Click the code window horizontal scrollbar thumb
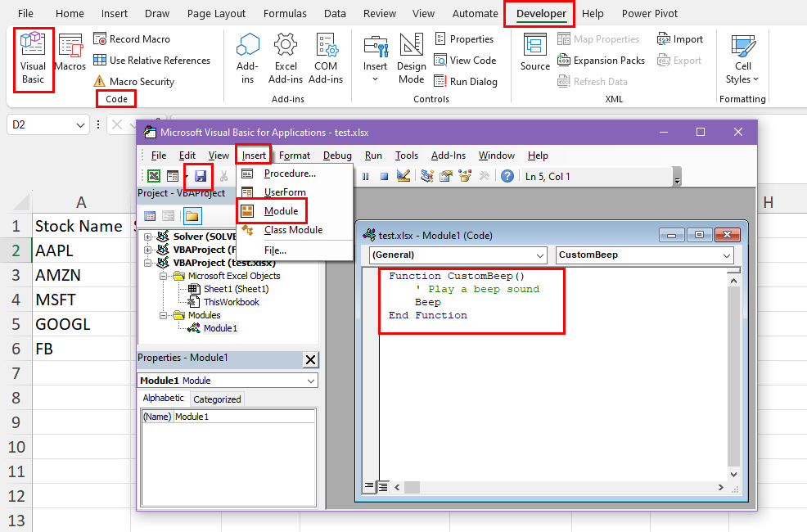This screenshot has height=532, width=807. tap(412, 487)
